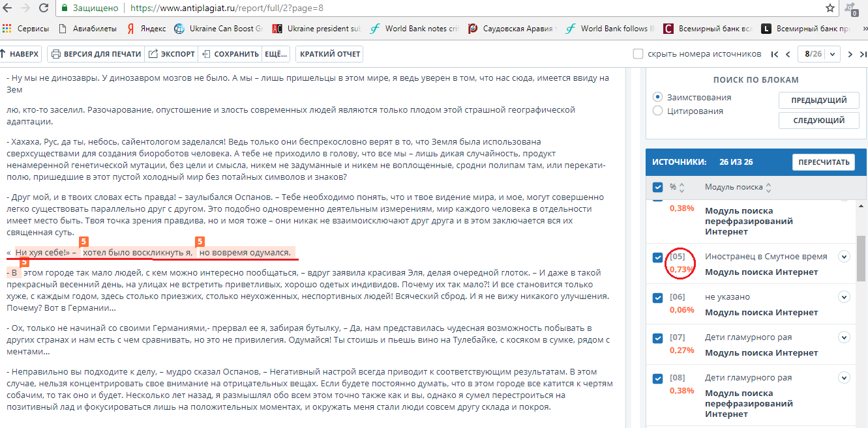Open first Всемирный банк bookmark with C icon
Viewport: 868px width, 428px height.
click(708, 29)
